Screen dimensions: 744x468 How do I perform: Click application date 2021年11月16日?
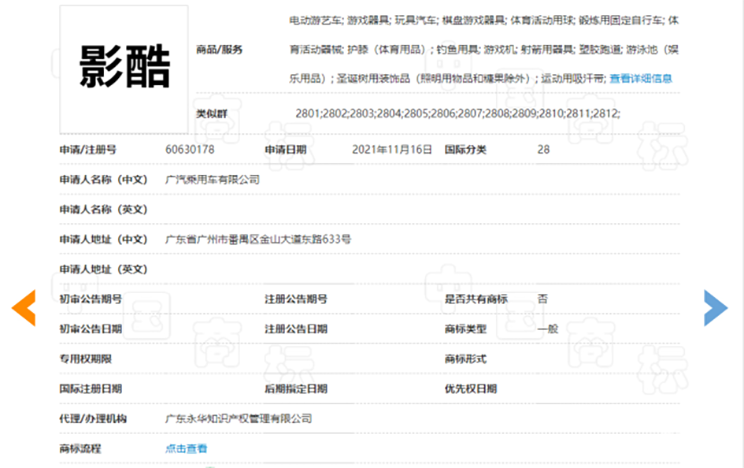(392, 150)
